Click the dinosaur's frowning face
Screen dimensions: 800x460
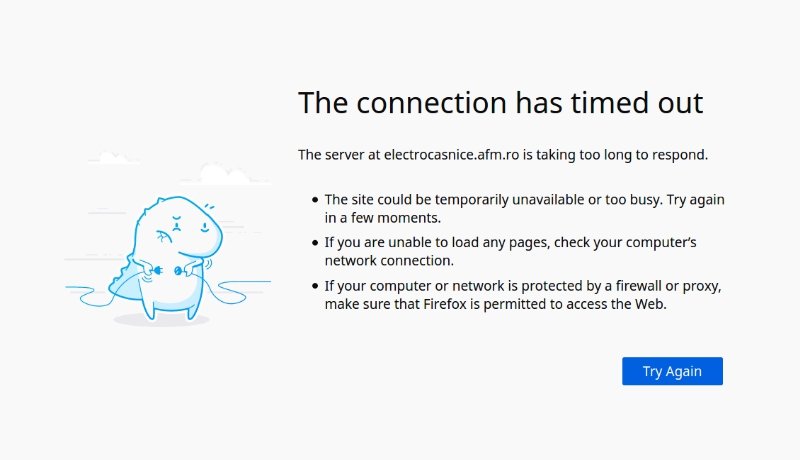coord(177,226)
